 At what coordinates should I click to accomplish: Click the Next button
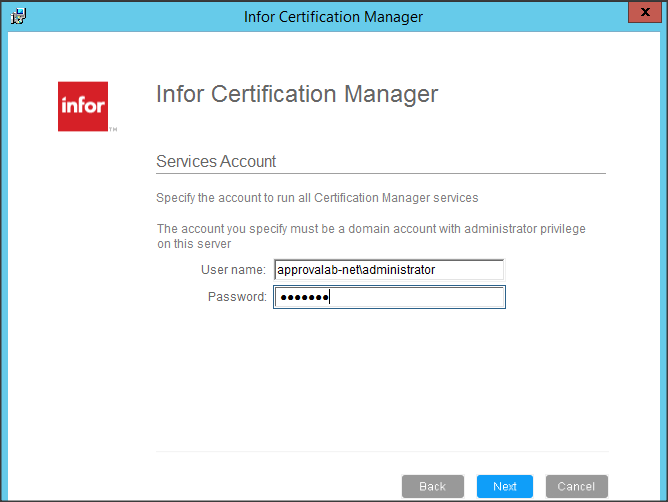(x=504, y=486)
